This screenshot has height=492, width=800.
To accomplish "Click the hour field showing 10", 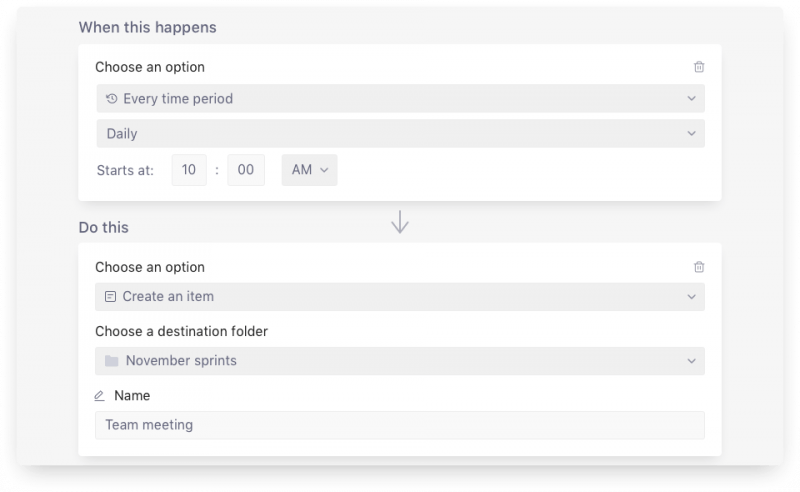I will pos(189,170).
